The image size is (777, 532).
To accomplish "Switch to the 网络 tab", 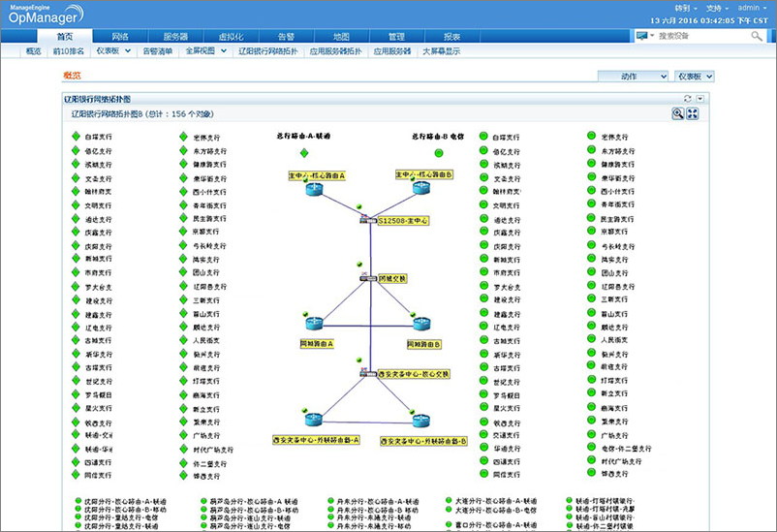I will pyautogui.click(x=120, y=36).
